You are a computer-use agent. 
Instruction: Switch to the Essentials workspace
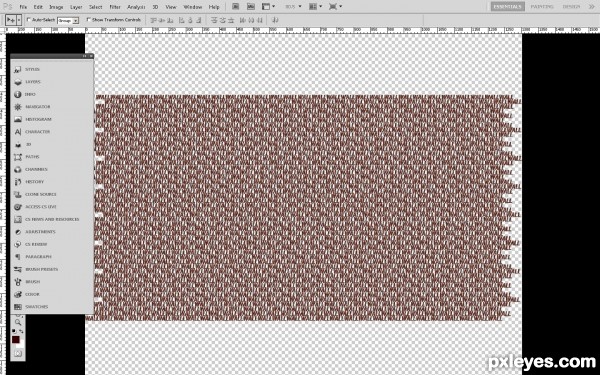pyautogui.click(x=508, y=7)
